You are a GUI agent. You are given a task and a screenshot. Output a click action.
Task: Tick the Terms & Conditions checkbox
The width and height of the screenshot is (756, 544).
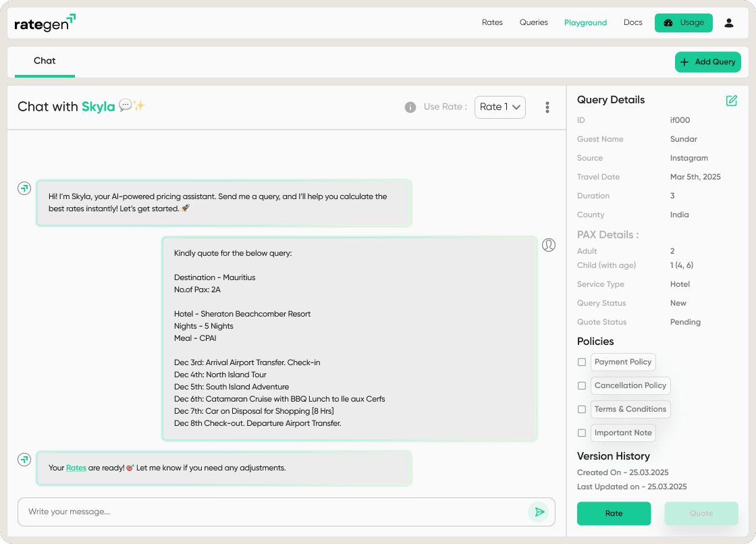pyautogui.click(x=582, y=409)
